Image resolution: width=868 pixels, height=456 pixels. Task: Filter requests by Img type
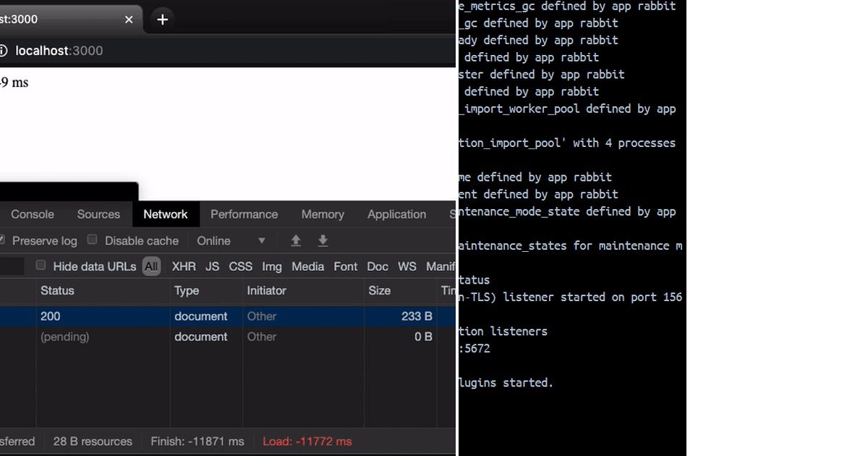(272, 266)
